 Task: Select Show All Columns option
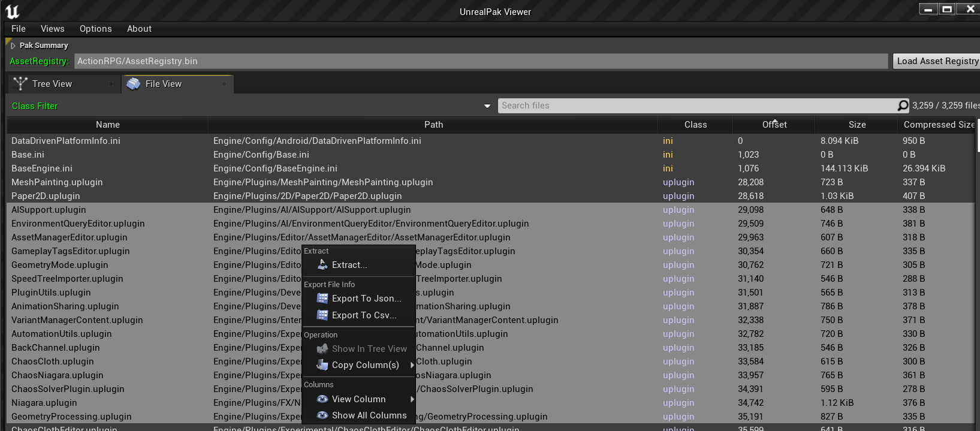point(358,415)
